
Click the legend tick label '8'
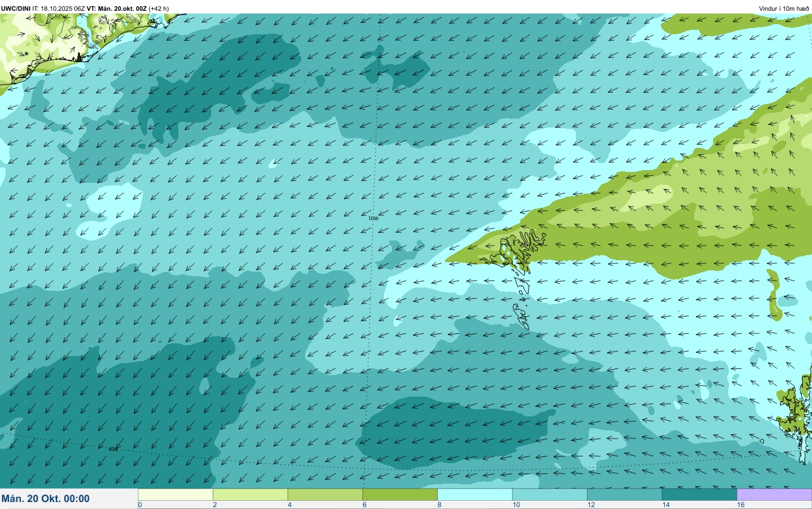(439, 505)
